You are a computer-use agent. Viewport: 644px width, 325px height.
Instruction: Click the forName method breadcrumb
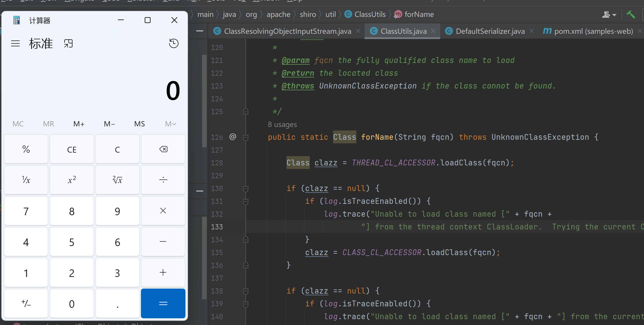tap(414, 14)
